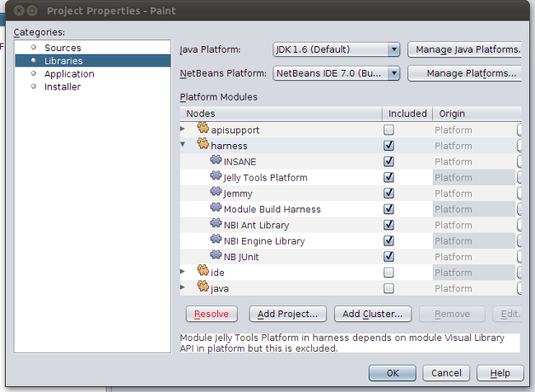
Task: Click the Jemmy module icon
Action: (216, 193)
